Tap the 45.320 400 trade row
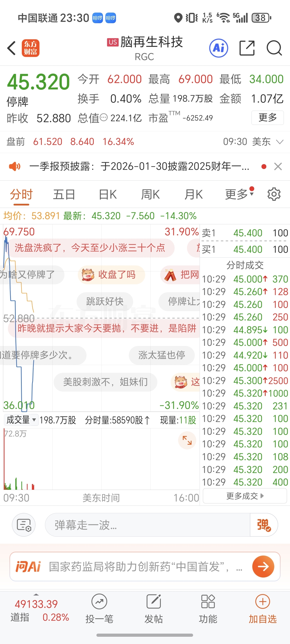 tap(245, 482)
